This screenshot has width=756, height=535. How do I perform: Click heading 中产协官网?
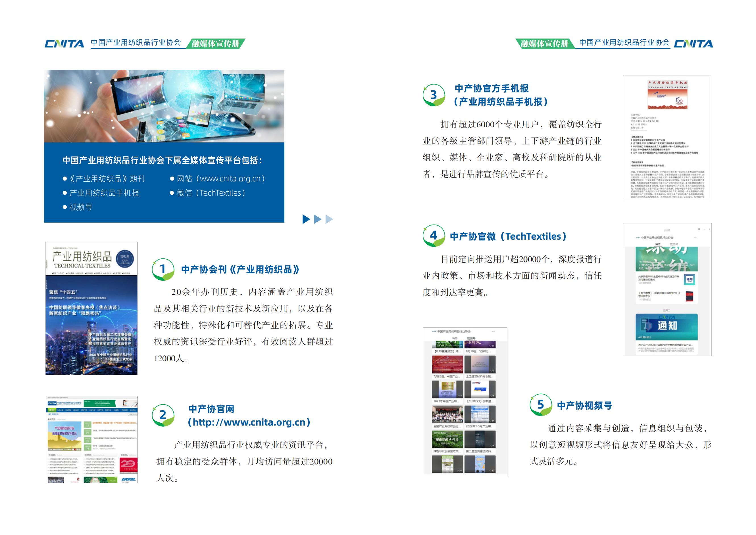click(211, 409)
